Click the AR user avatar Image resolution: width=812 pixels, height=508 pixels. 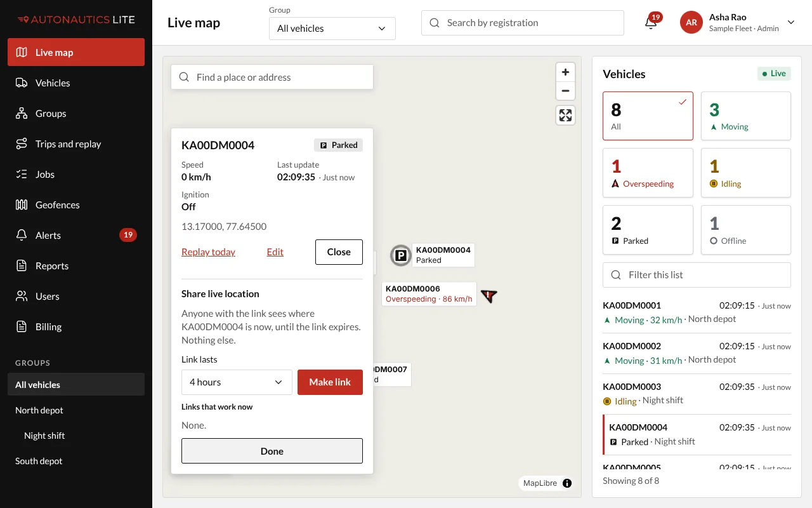pyautogui.click(x=691, y=23)
